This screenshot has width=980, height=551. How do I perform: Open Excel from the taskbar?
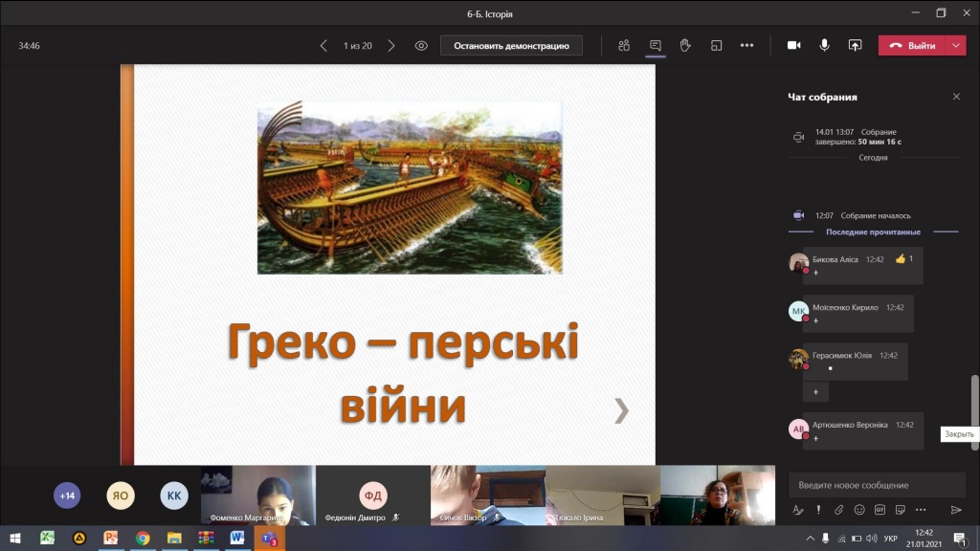(48, 538)
